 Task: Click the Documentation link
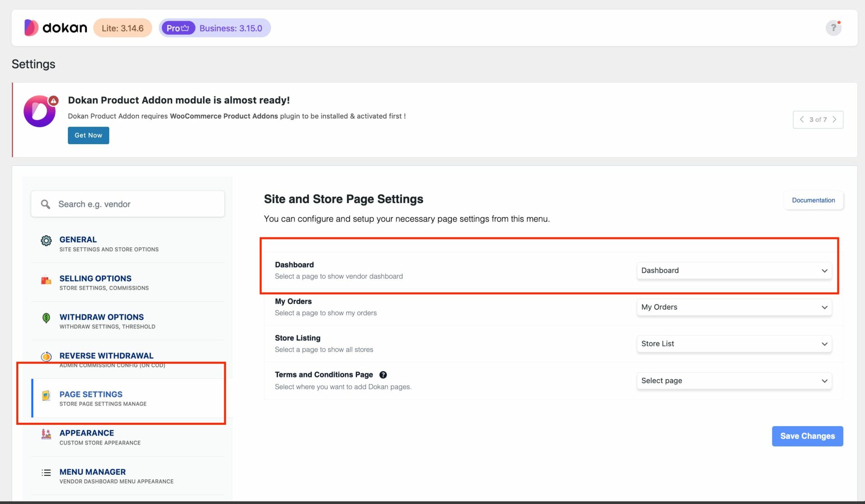click(813, 200)
